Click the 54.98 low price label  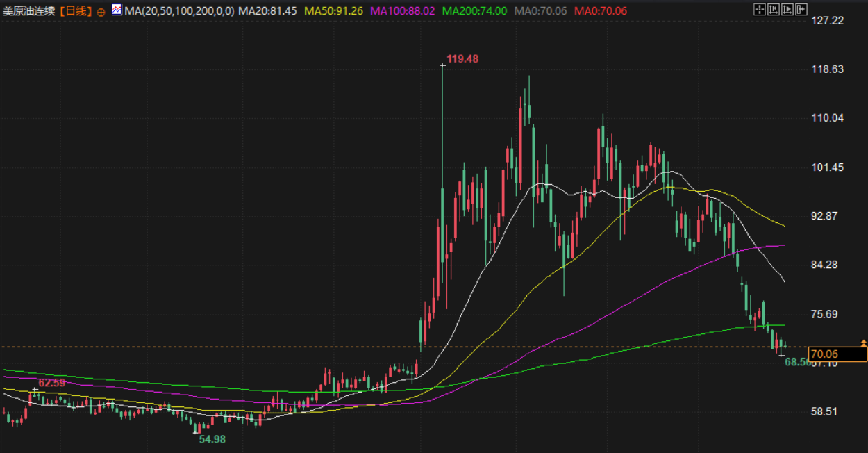212,439
